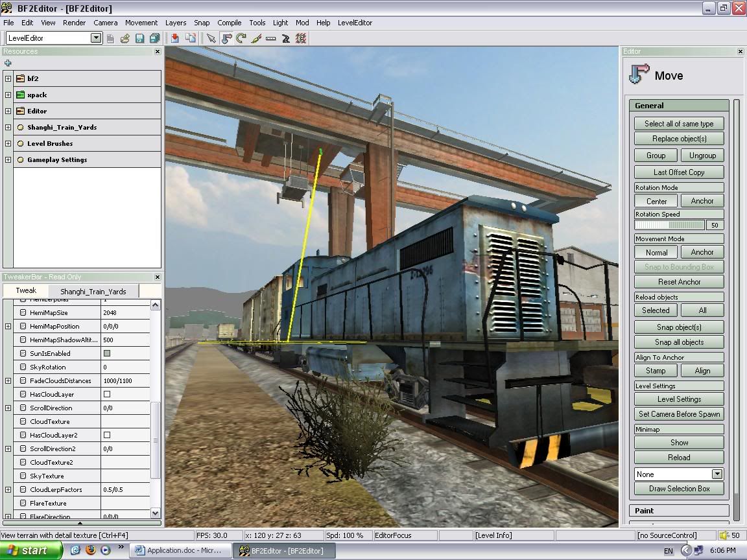Viewport: 747px width, 560px height.
Task: Select the Rotate tool
Action: (241, 39)
